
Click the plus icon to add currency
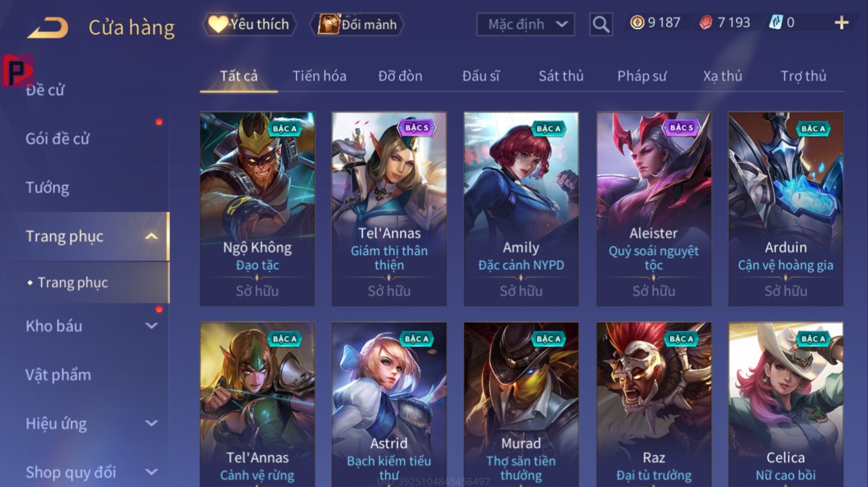coord(841,23)
